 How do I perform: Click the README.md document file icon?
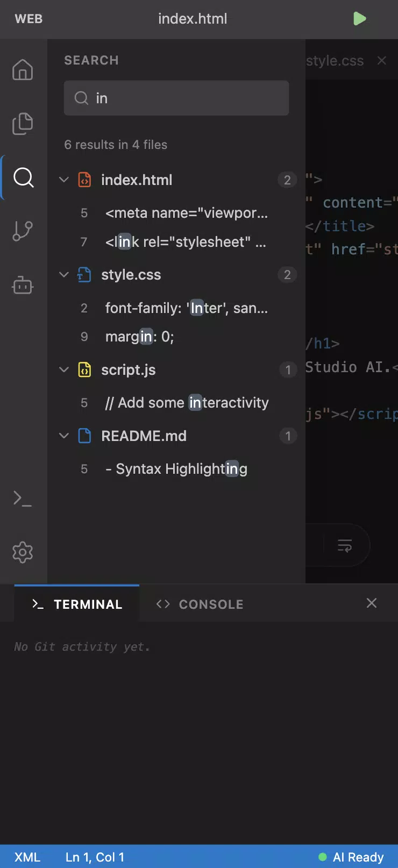84,436
